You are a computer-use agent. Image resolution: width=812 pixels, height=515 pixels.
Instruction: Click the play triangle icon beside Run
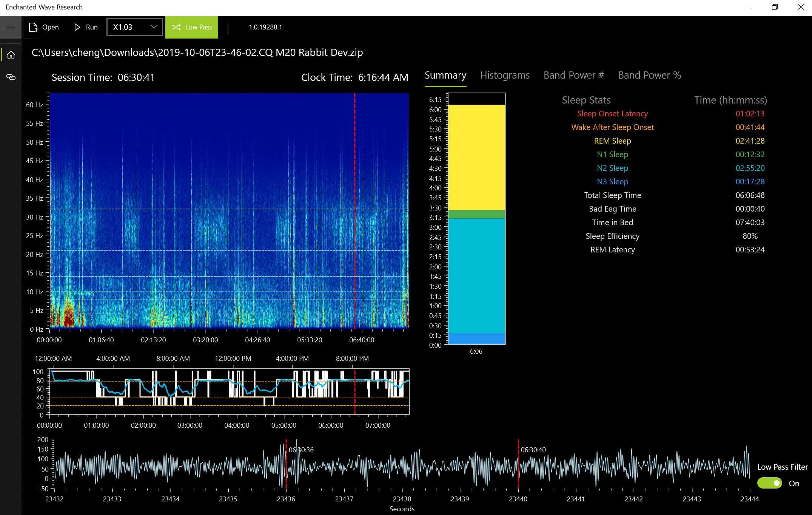coord(77,27)
